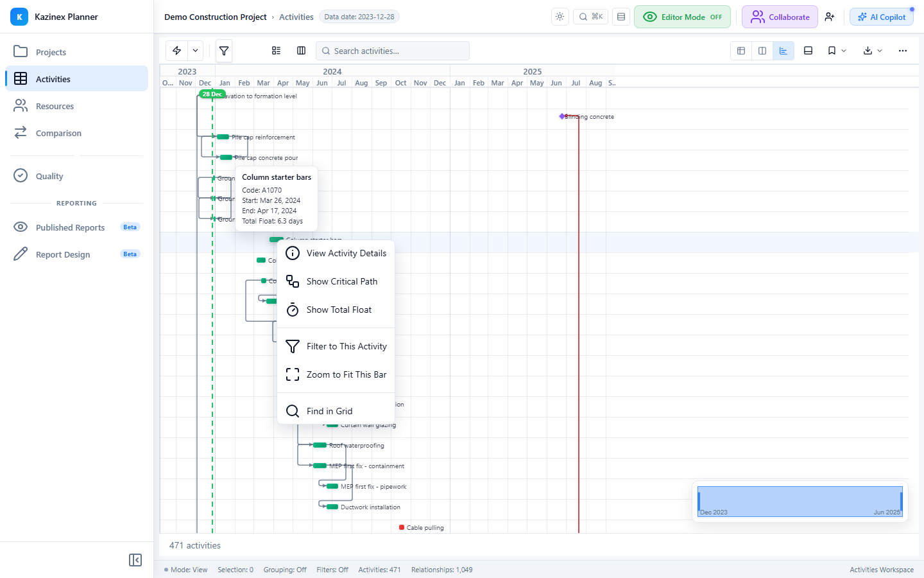
Task: Click MEP first fix - containment bar
Action: click(x=320, y=466)
